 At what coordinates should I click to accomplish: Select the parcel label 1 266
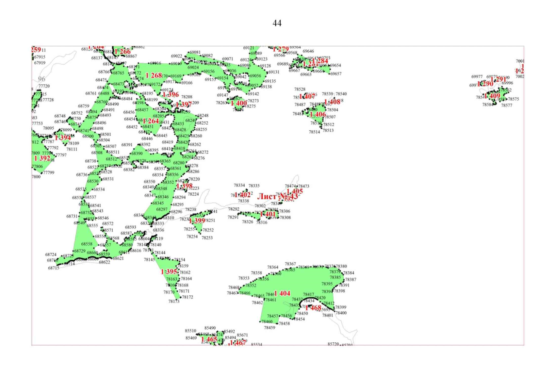[x=122, y=52]
